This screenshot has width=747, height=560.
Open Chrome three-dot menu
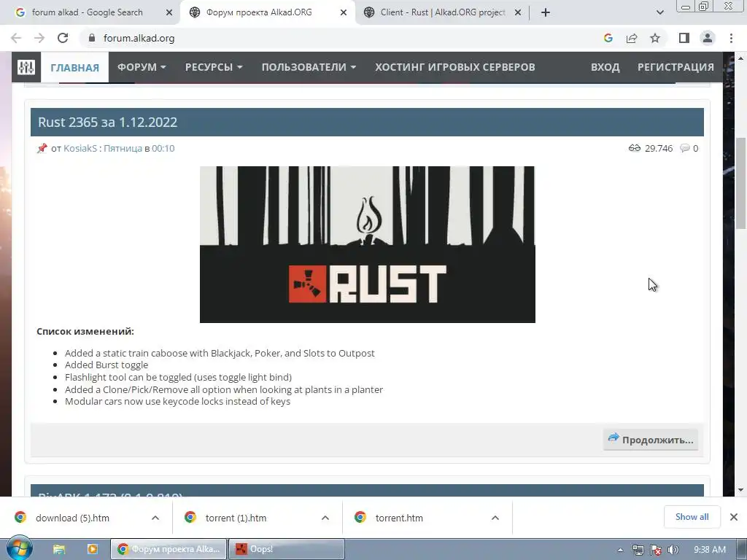click(731, 38)
